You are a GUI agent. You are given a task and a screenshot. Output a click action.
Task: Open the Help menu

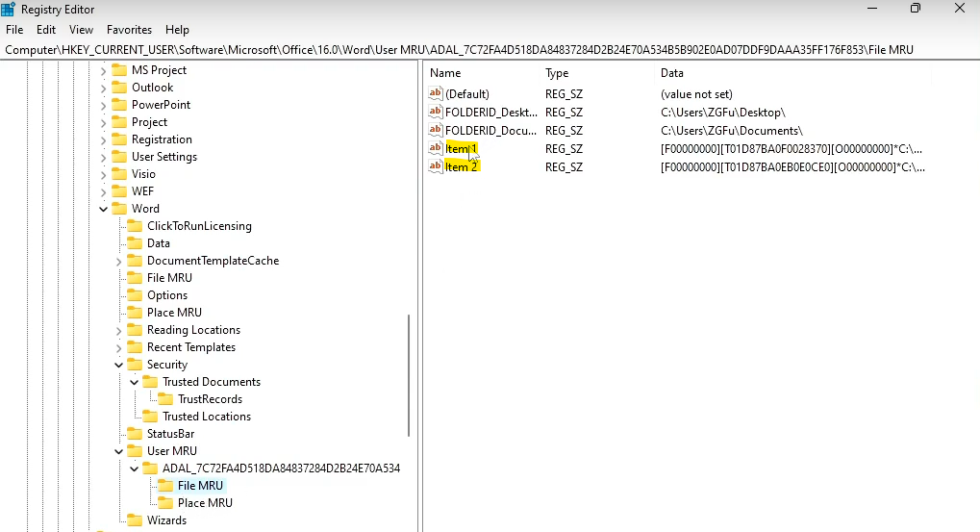(177, 30)
